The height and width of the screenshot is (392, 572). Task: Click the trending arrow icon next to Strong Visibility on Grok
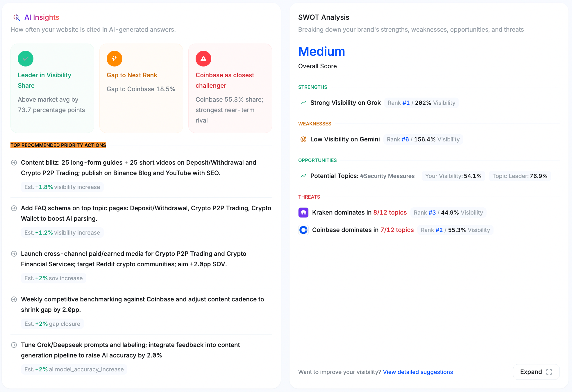tap(303, 103)
